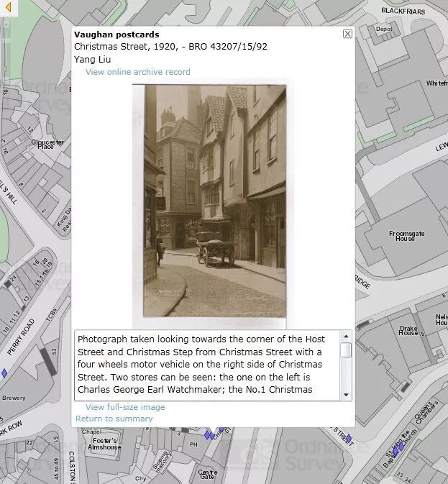Click the description scrollbar down arrow
This screenshot has height=484, width=448.
coord(346,395)
